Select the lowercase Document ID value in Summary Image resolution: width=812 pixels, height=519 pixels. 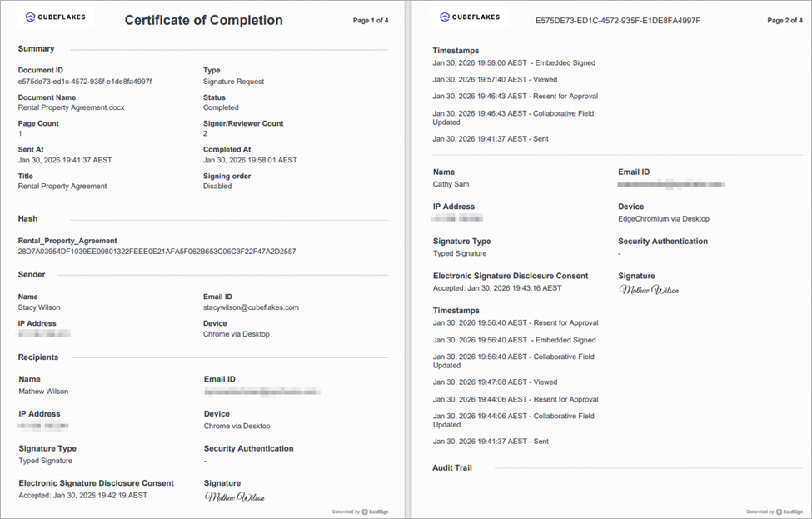(x=85, y=82)
